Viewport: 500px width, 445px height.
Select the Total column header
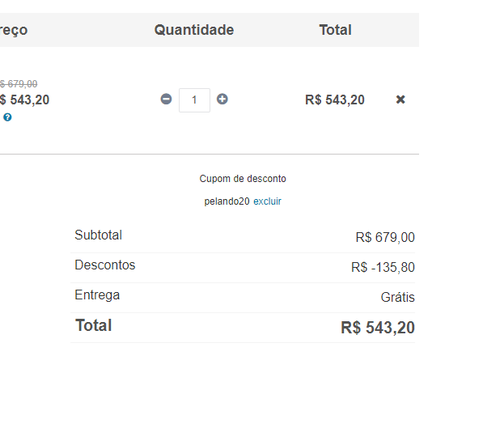click(335, 30)
